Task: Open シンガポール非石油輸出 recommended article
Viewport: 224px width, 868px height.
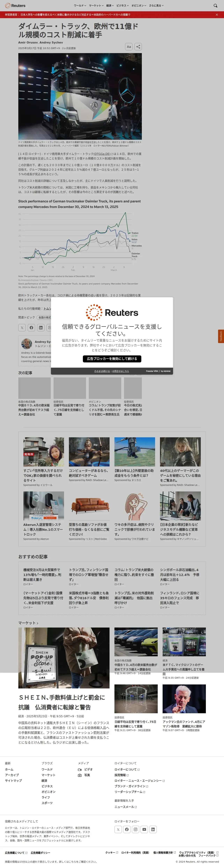Action: tap(180, 575)
